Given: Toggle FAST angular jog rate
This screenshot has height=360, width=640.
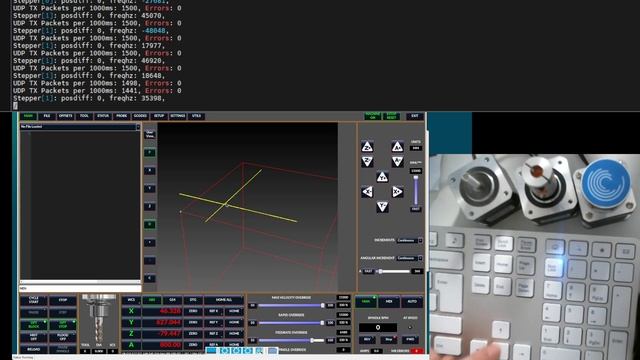Looking at the screenshot, I should click(x=368, y=271).
